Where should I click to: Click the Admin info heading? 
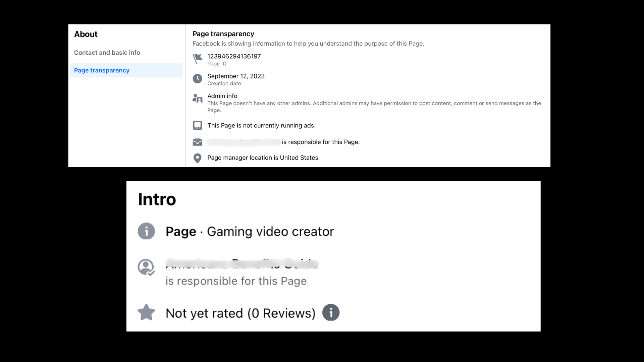pyautogui.click(x=222, y=96)
